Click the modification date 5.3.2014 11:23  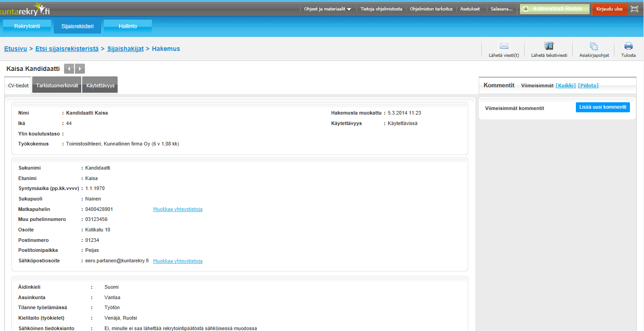[405, 113]
